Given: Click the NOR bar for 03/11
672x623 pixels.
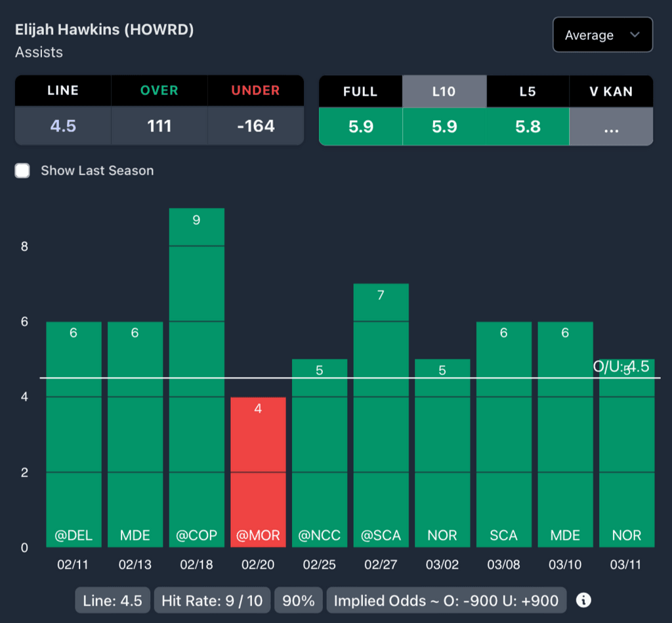Looking at the screenshot, I should 627,453.
